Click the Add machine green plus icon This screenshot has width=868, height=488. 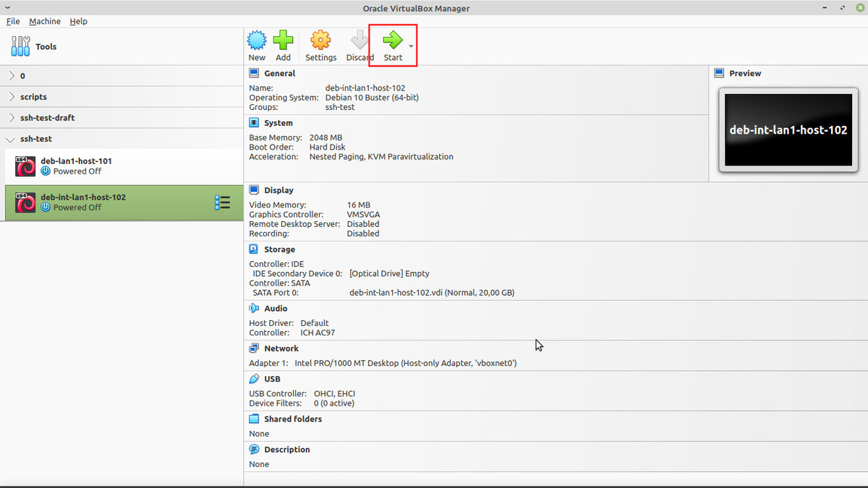[x=283, y=40]
